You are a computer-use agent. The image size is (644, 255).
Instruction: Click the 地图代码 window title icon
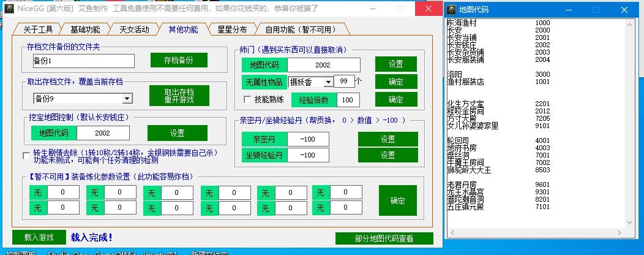click(451, 10)
